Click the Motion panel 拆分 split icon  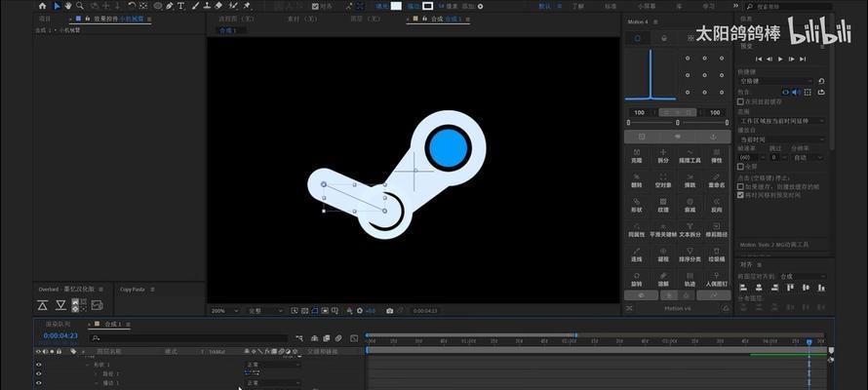(x=663, y=152)
